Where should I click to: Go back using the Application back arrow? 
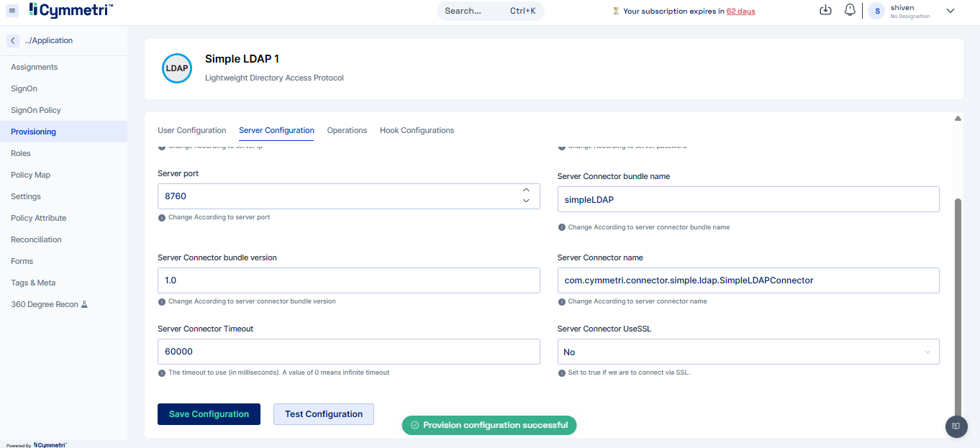tap(13, 40)
